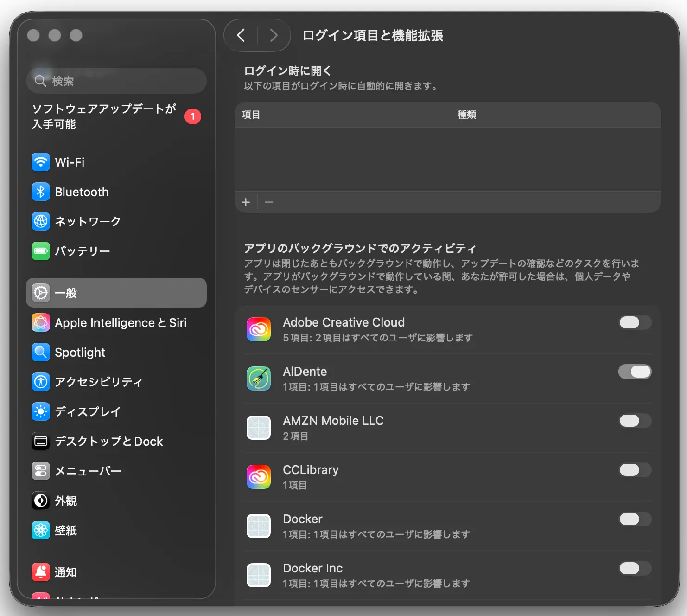Add a login item with the plus button

(x=246, y=202)
